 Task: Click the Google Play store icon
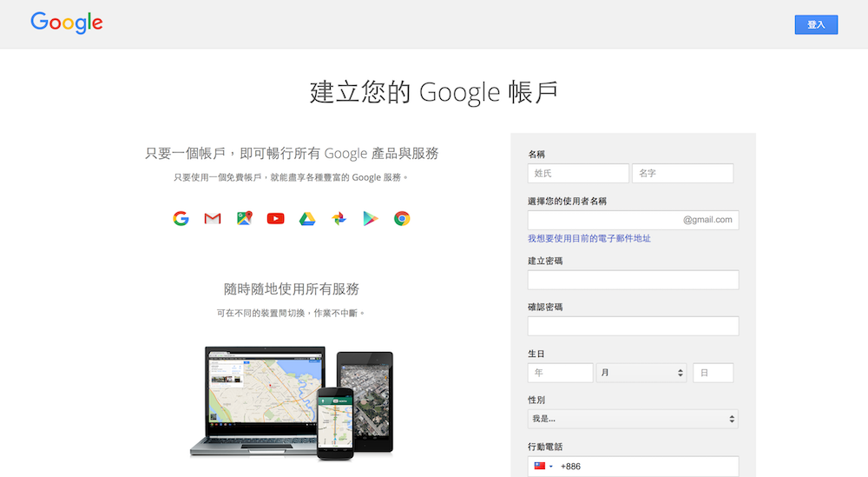[371, 218]
